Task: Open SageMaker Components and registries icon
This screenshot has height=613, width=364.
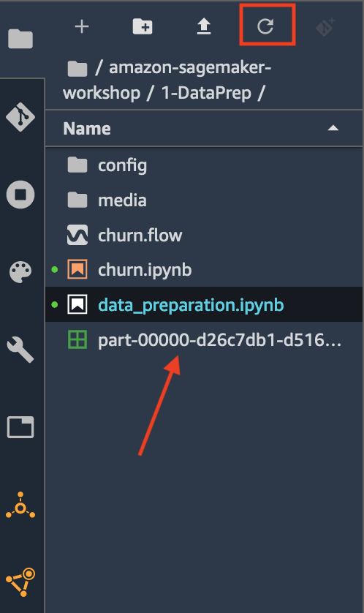Action: [20, 582]
